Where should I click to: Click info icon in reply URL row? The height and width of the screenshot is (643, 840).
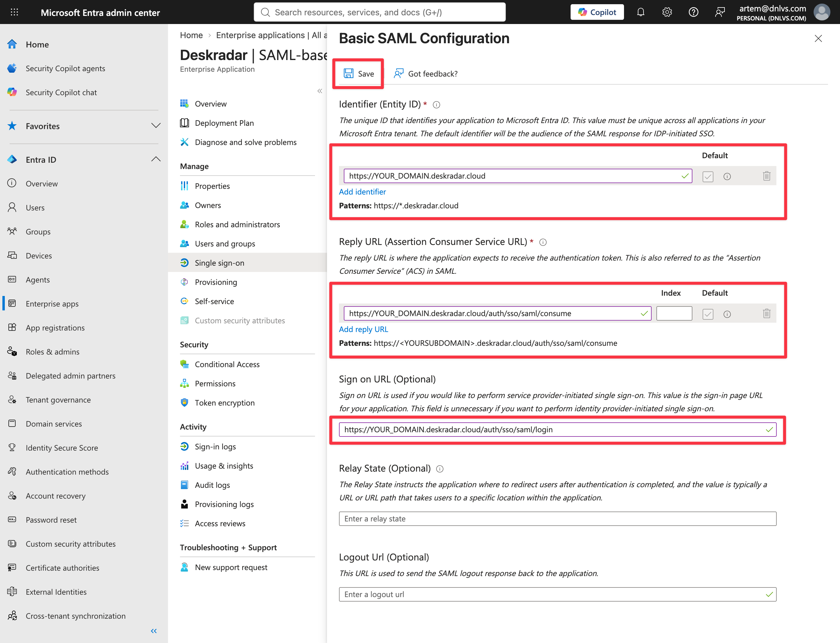pos(727,314)
